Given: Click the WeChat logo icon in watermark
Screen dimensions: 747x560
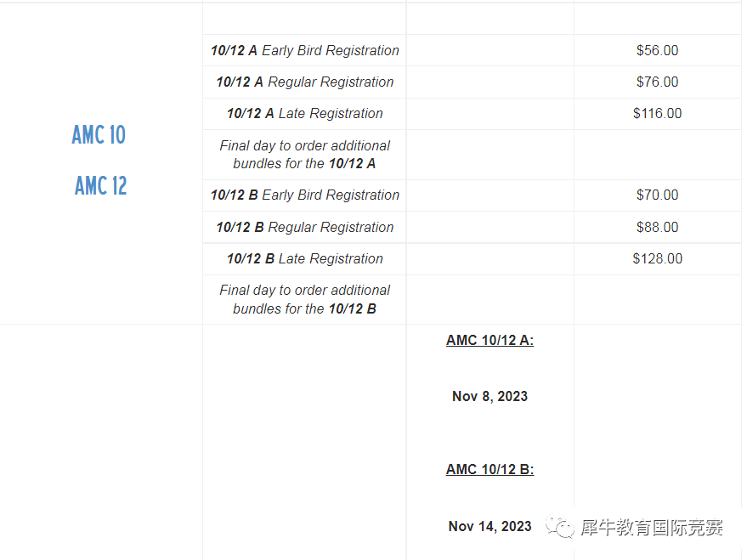Looking at the screenshot, I should coord(560,527).
